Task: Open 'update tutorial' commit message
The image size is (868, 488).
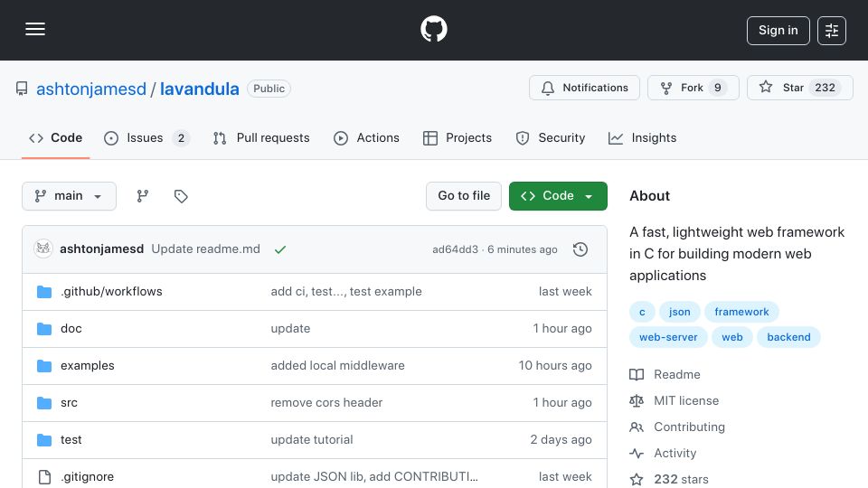Action: (312, 440)
